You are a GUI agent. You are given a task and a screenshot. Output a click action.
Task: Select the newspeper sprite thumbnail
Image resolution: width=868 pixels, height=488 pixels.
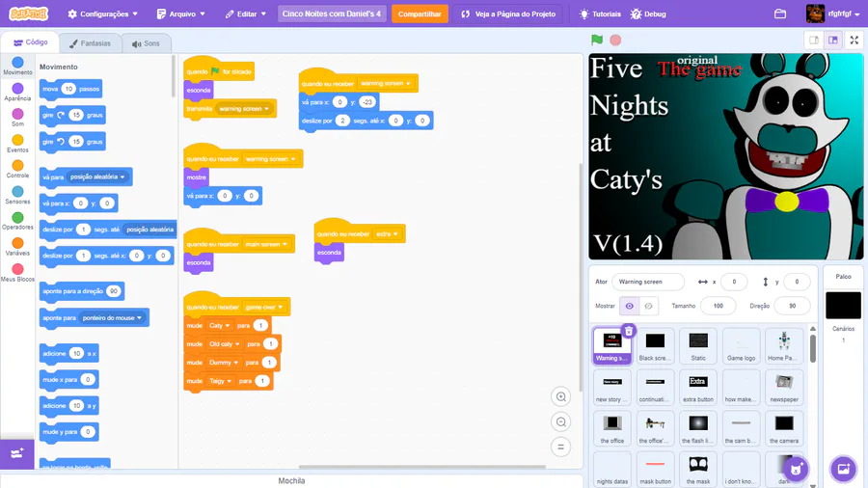(x=784, y=388)
